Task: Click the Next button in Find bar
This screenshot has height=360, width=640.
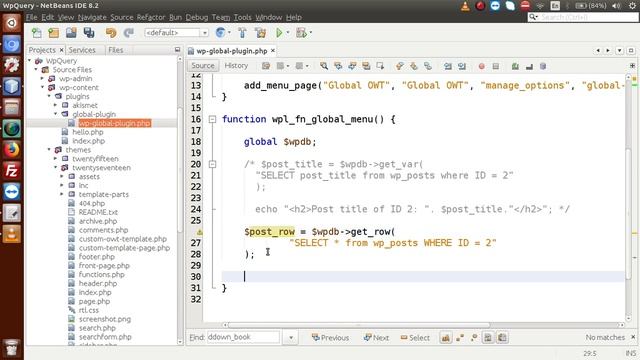Action: (x=376, y=338)
